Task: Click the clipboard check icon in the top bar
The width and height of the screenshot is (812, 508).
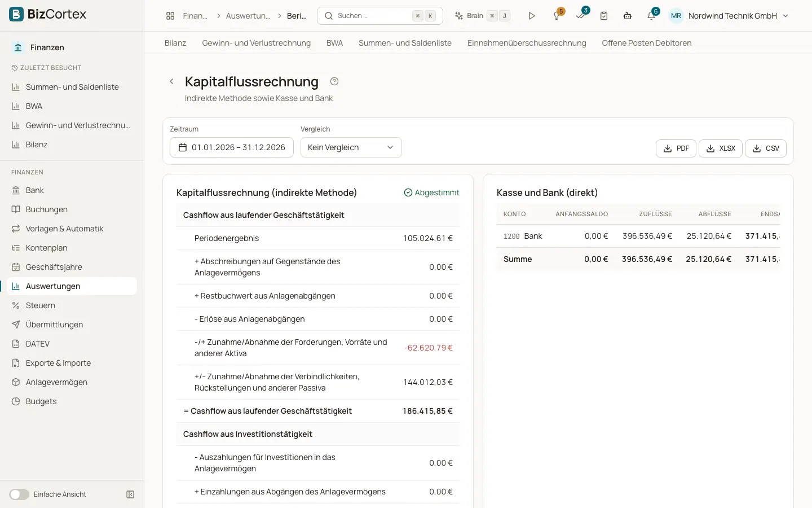Action: [604, 16]
